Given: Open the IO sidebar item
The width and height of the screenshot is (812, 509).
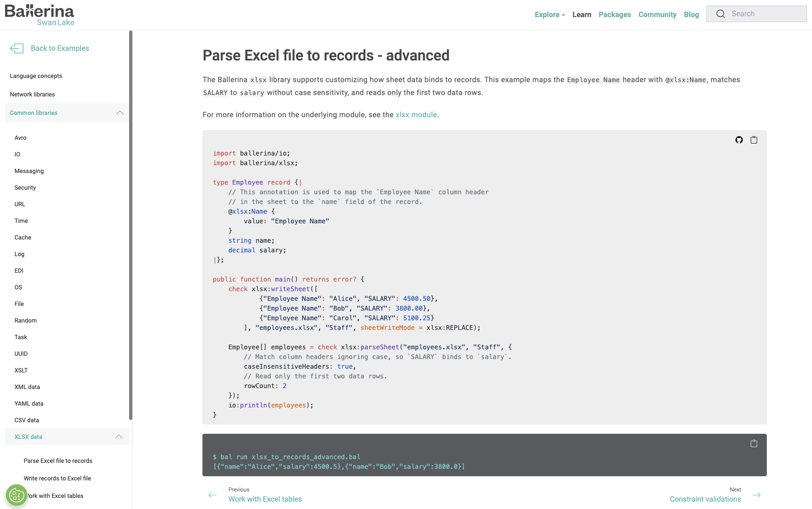Looking at the screenshot, I should (18, 154).
